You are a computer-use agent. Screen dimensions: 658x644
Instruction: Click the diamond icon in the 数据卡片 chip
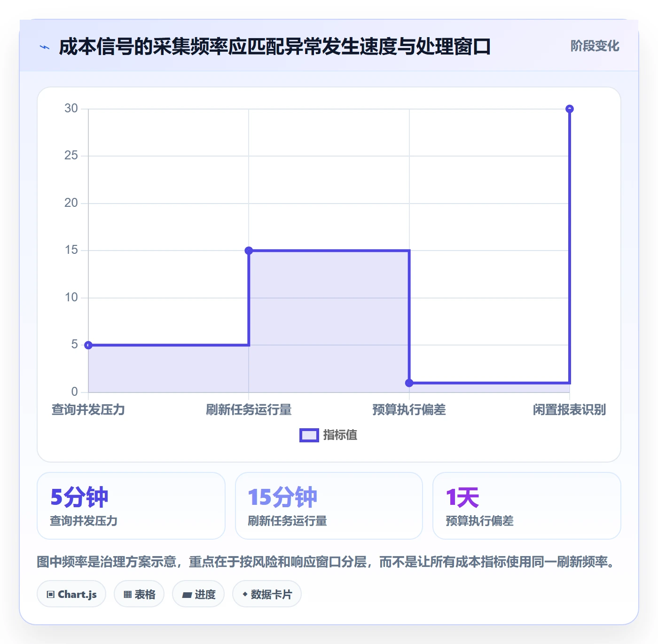coord(245,594)
